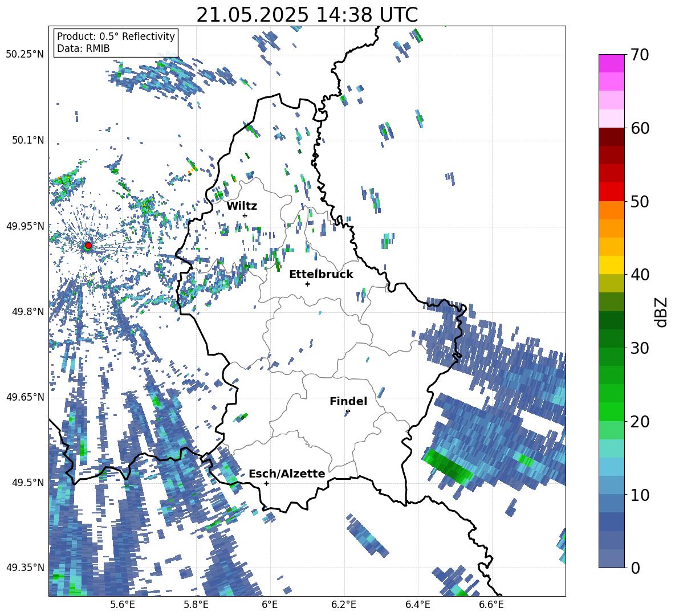
Task: Click the Data: RMIB text
Action: click(x=83, y=48)
